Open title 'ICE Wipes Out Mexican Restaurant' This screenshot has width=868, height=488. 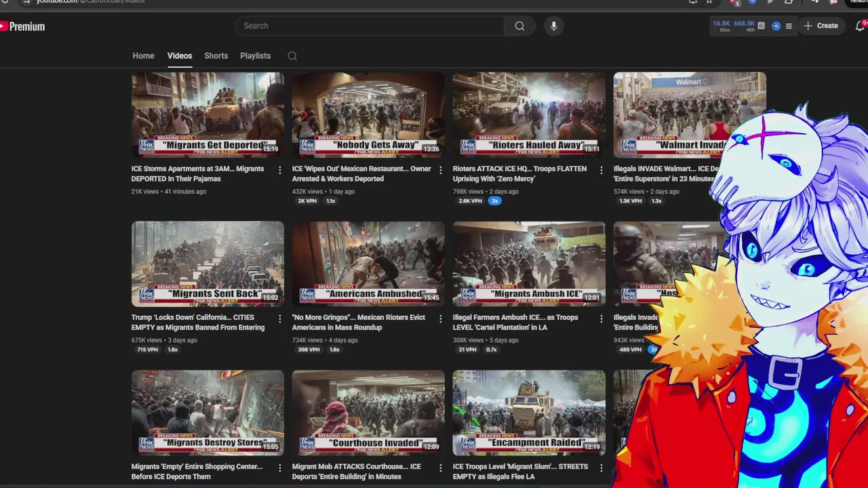click(361, 174)
